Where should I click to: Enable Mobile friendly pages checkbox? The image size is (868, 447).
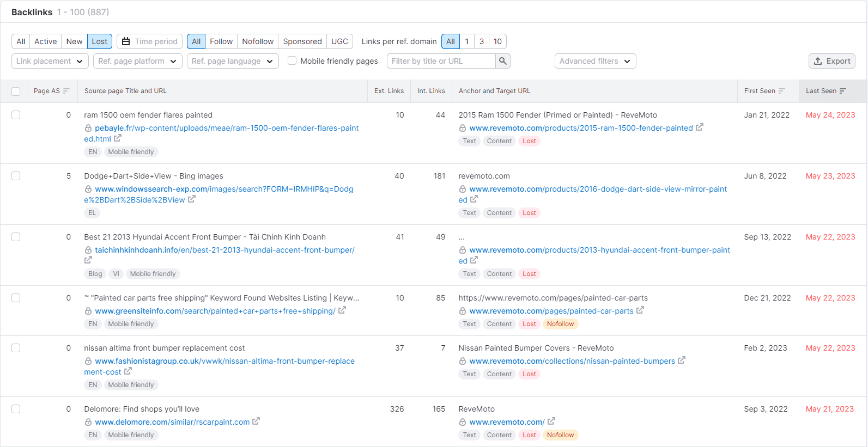292,61
